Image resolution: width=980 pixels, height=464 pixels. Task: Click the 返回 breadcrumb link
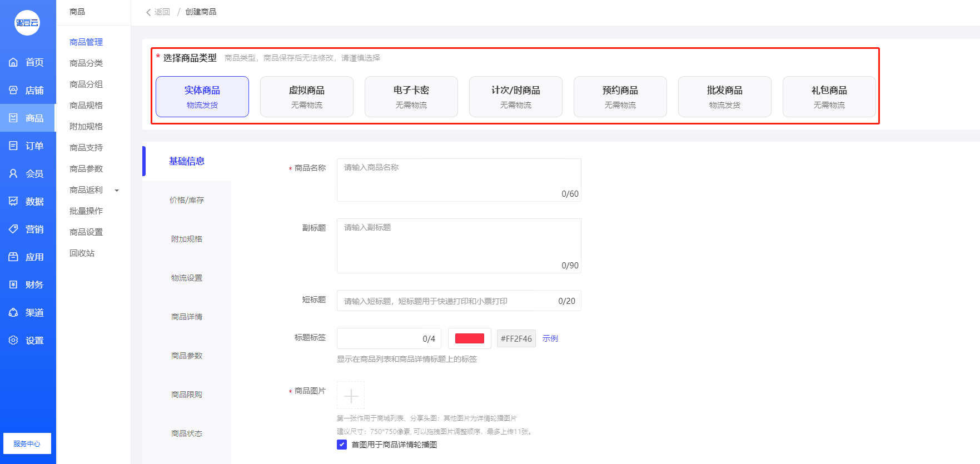tap(162, 12)
